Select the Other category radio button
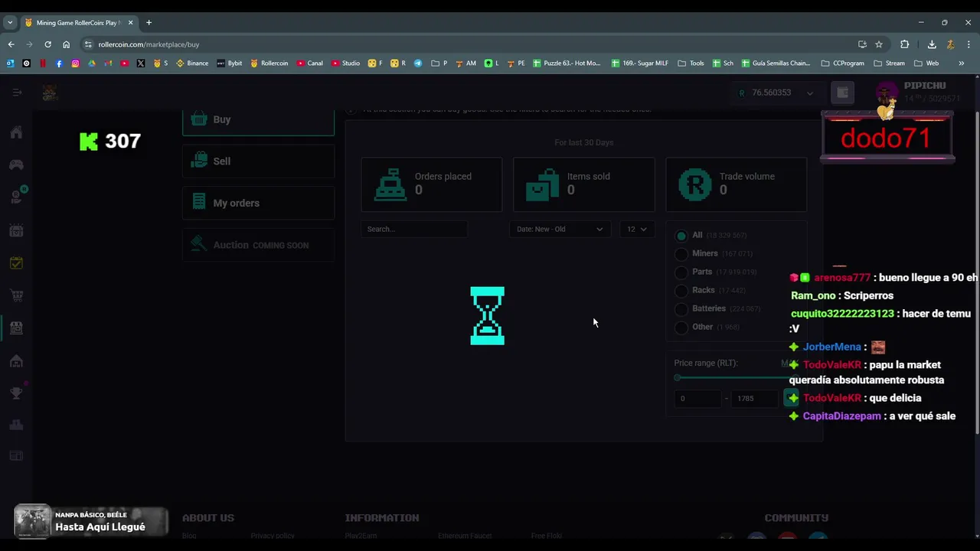This screenshot has height=551, width=980. 681,327
